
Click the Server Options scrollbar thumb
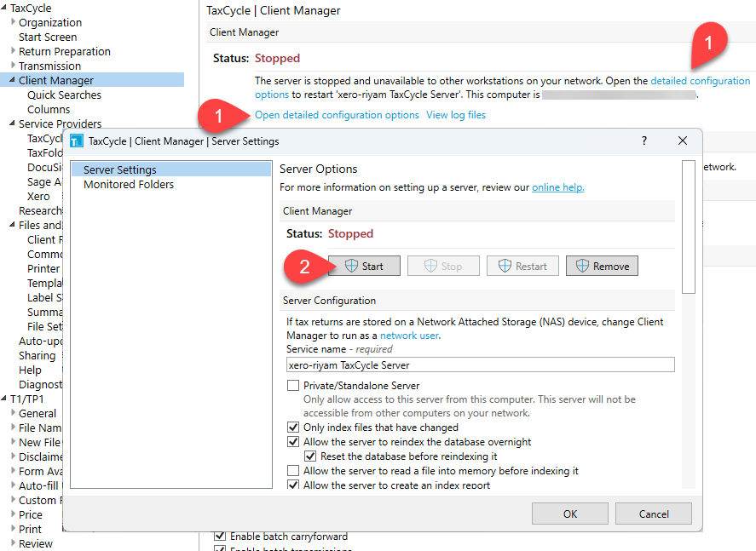(x=689, y=227)
